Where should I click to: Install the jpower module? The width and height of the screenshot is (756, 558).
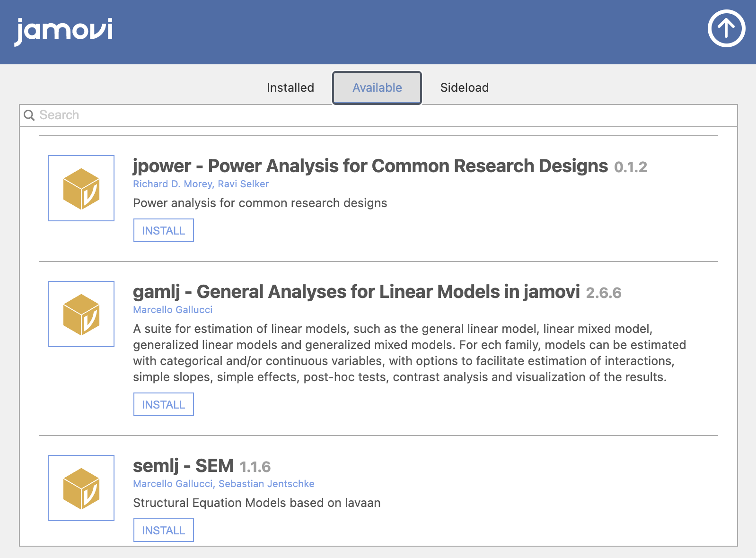coord(164,230)
